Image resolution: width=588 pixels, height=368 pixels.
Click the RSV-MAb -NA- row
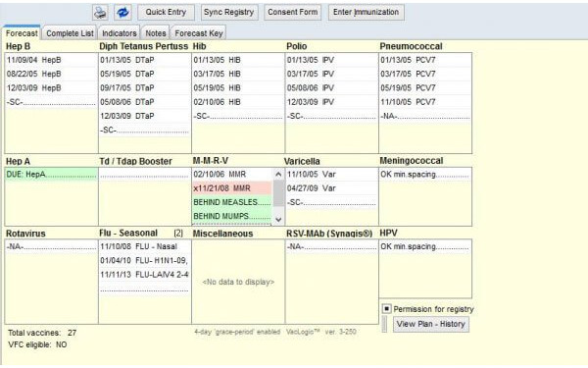click(331, 246)
